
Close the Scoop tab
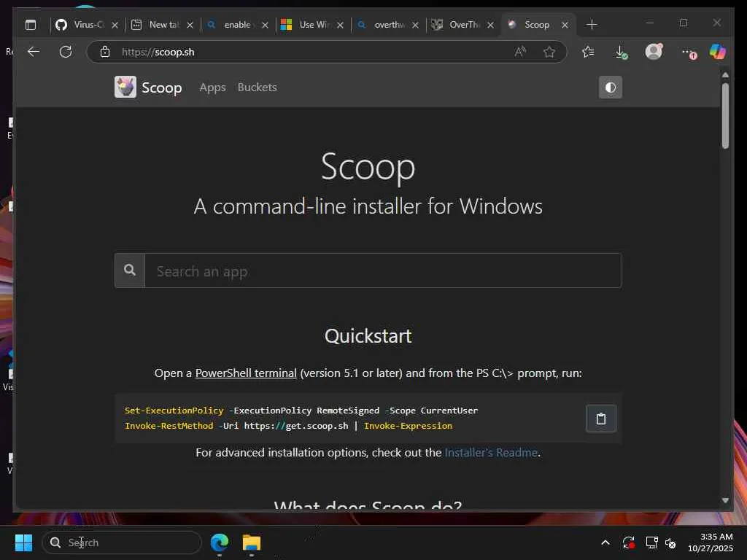click(565, 26)
